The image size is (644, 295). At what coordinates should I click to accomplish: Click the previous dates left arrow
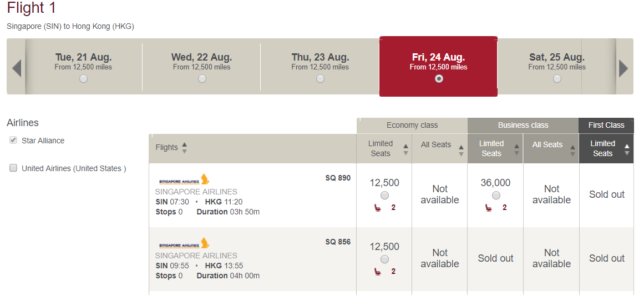tap(17, 68)
